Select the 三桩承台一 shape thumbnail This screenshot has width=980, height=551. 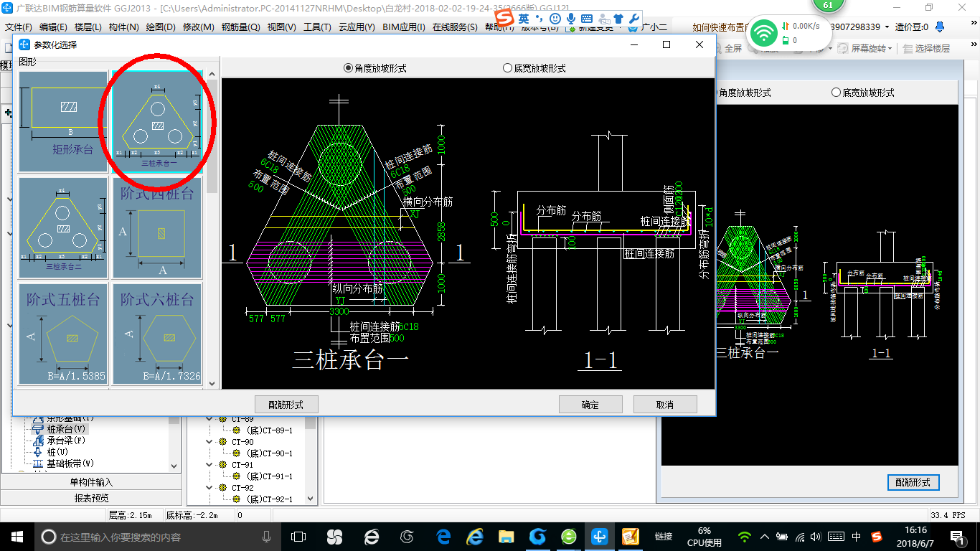(x=157, y=121)
